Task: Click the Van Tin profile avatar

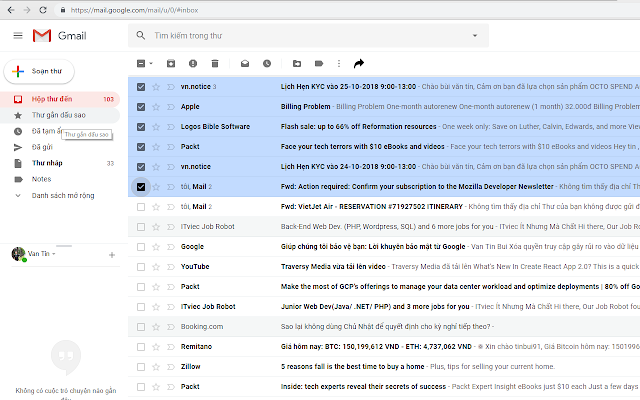Action: point(18,254)
